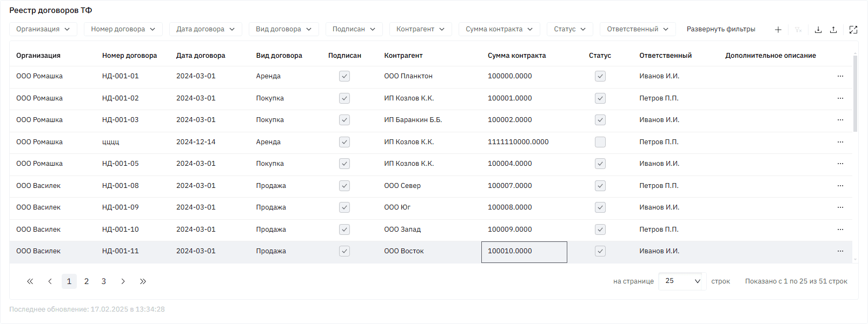868x324 pixels.
Task: Open rows-per-page dropdown showing 25
Action: [683, 281]
